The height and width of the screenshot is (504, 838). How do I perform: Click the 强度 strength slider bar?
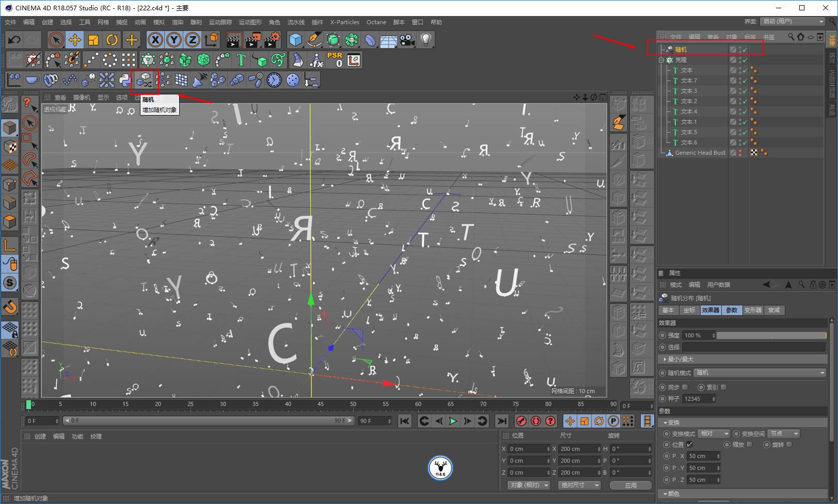click(771, 335)
